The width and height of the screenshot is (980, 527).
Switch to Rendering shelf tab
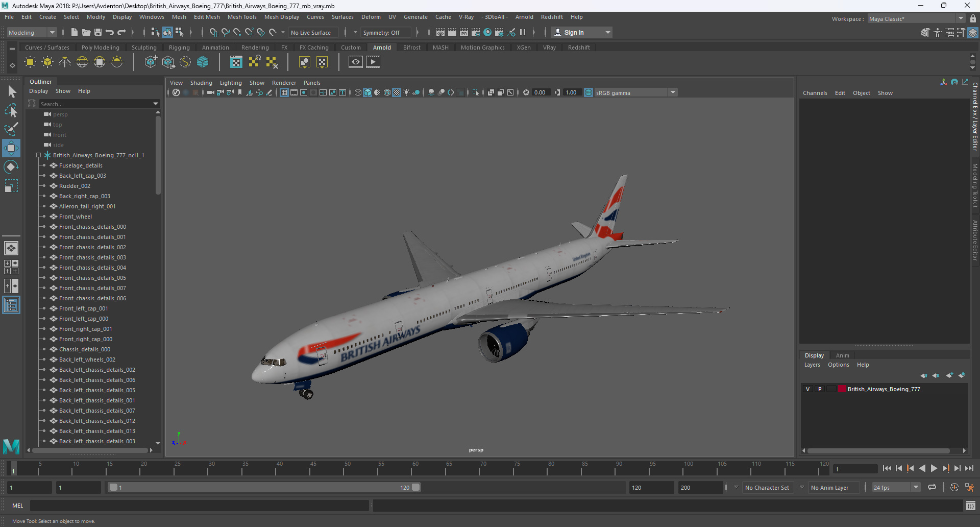coord(255,47)
